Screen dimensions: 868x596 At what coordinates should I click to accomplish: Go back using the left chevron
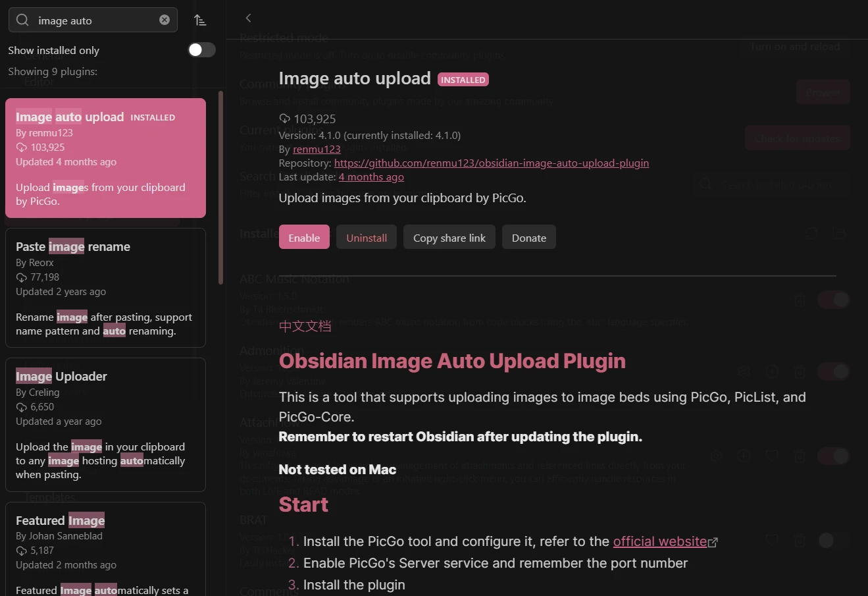tap(248, 18)
